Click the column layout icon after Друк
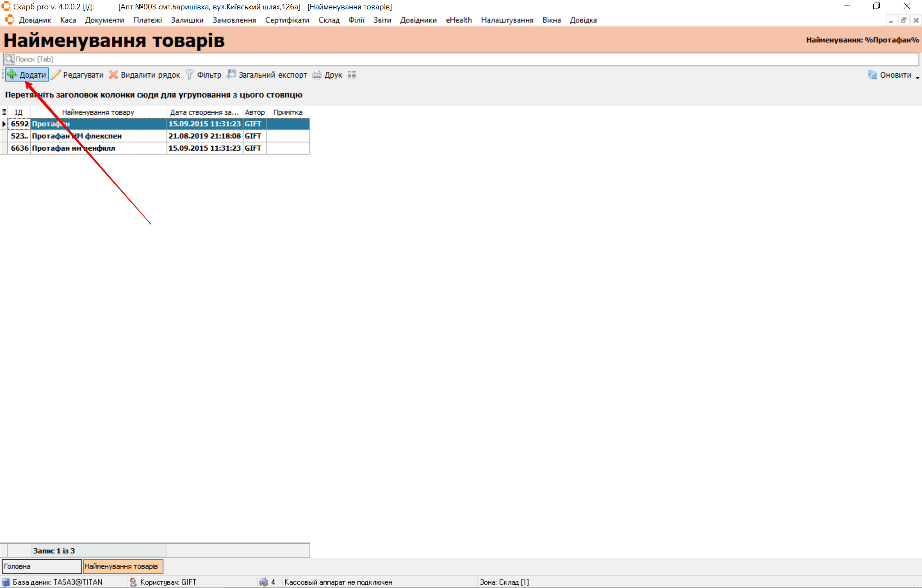This screenshot has width=922, height=588. pyautogui.click(x=351, y=75)
